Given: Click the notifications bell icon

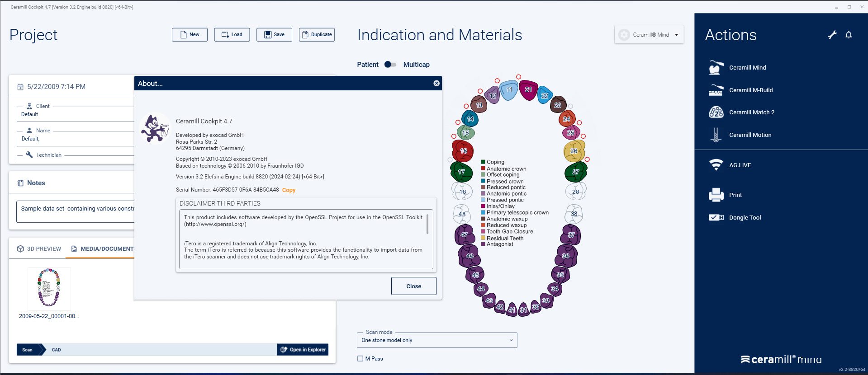Looking at the screenshot, I should tap(849, 35).
